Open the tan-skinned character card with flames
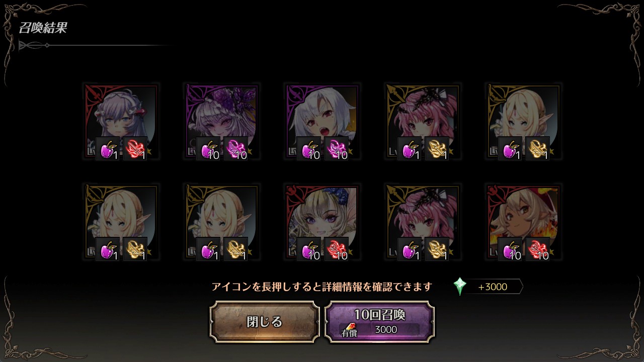 coord(523,222)
